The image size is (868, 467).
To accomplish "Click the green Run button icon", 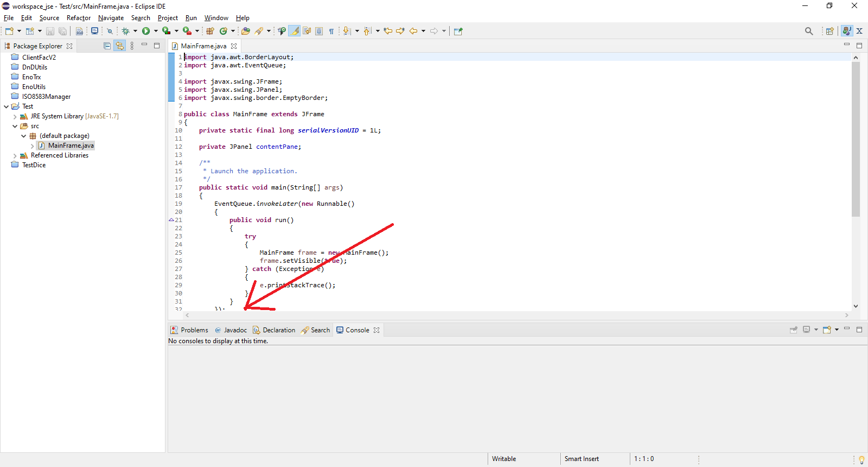I will pos(146,31).
